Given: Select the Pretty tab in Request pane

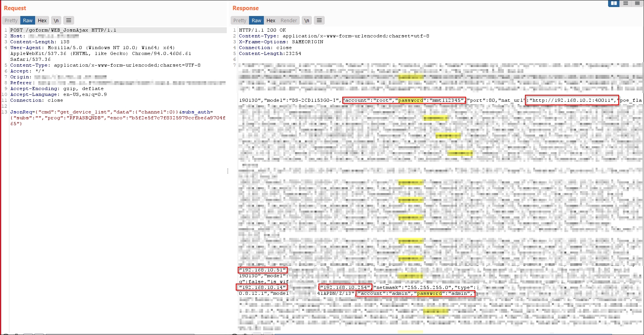Looking at the screenshot, I should 11,20.
